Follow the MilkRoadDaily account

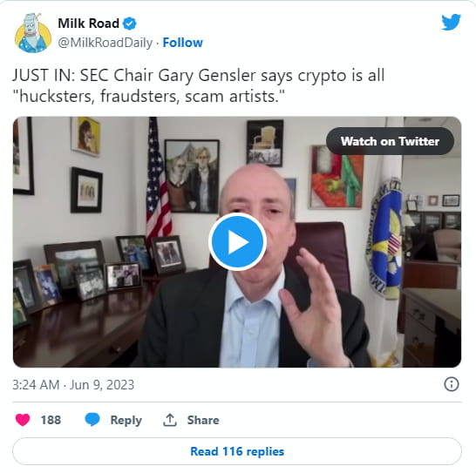pos(183,43)
